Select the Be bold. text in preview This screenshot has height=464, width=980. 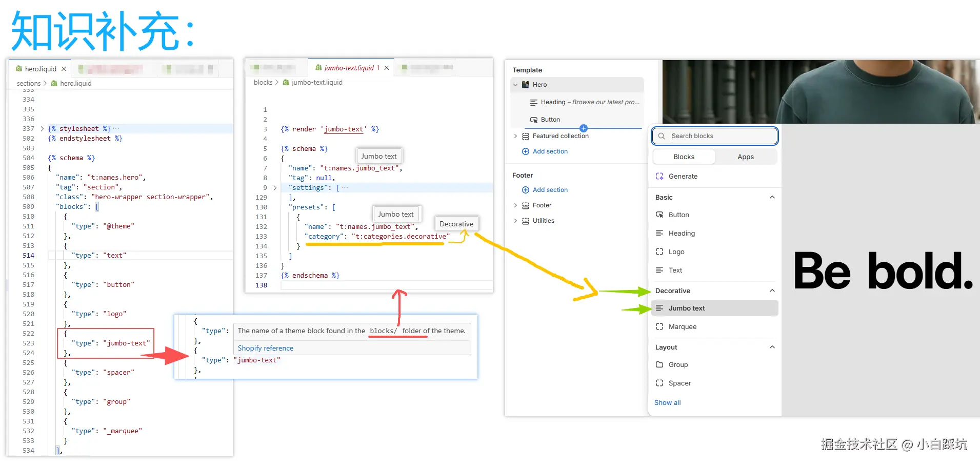(883, 270)
